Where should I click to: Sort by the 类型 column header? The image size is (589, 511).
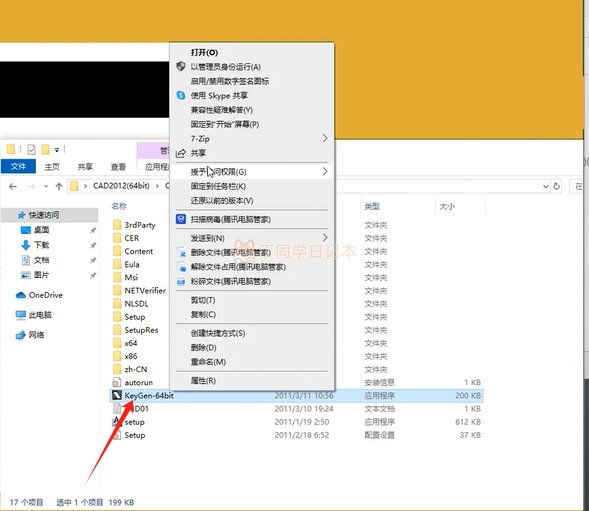click(x=372, y=206)
